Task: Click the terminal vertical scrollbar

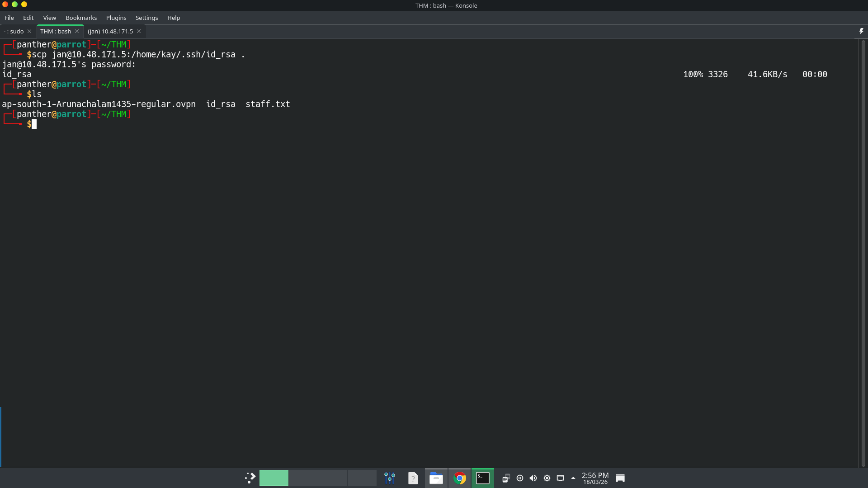Action: tap(863, 253)
